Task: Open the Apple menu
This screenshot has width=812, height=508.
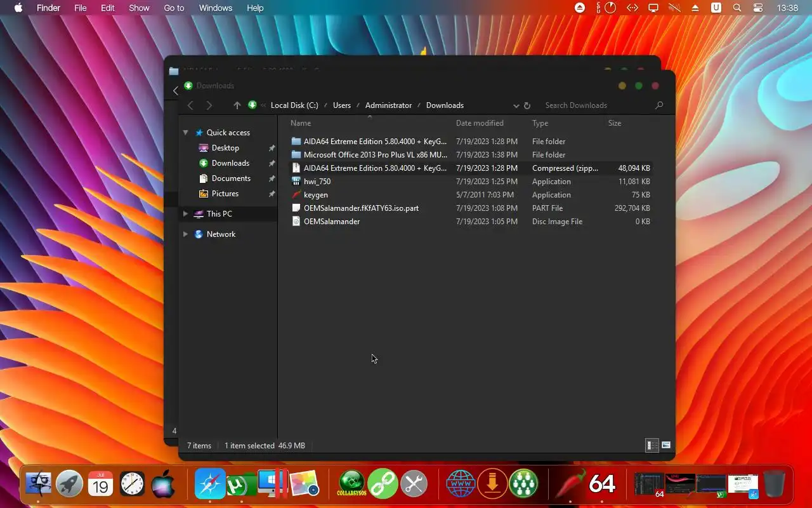Action: pos(18,8)
